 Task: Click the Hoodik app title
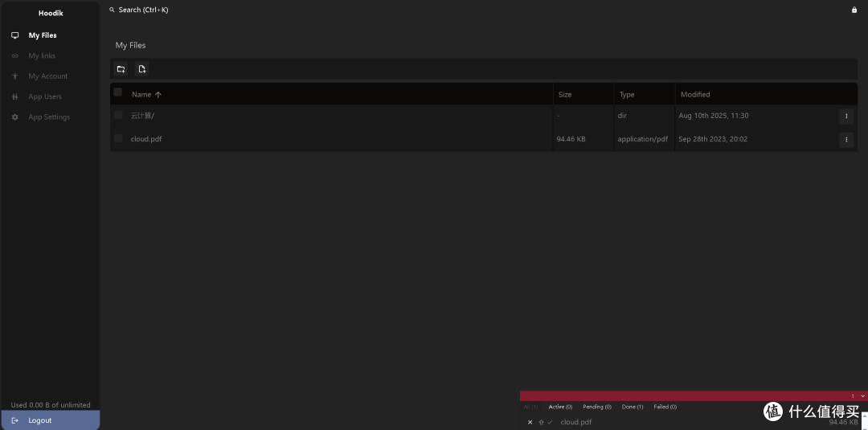[x=51, y=14]
